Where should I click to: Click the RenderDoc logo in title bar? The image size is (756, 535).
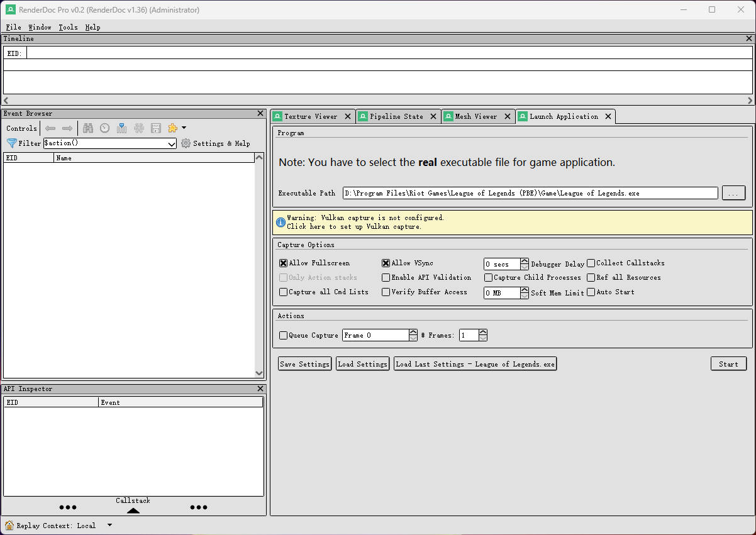(x=10, y=9)
